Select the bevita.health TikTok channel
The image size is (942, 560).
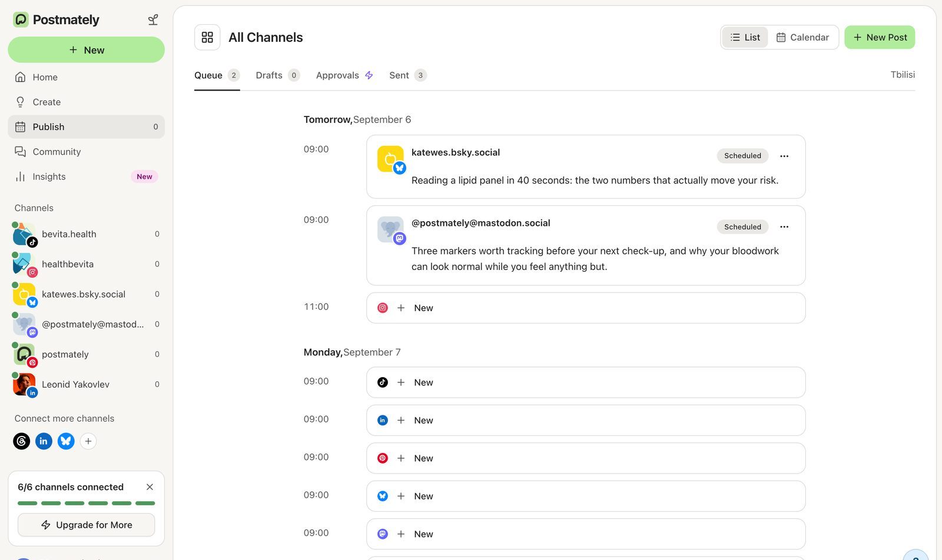[86, 234]
